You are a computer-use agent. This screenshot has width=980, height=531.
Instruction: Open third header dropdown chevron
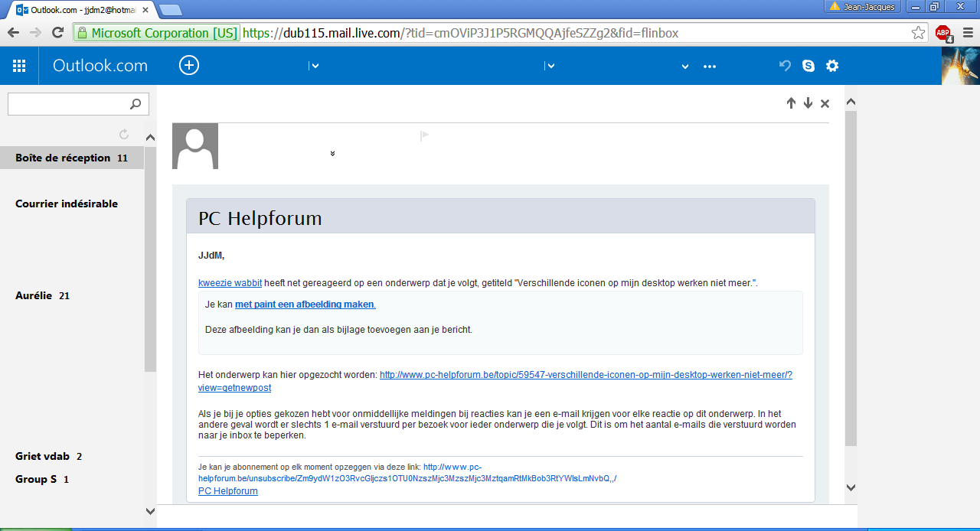point(685,67)
